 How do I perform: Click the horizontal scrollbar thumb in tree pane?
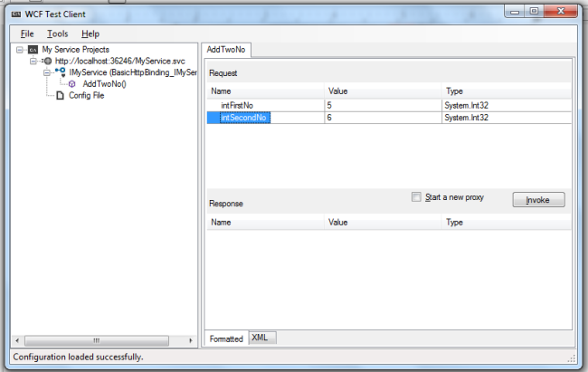pyautogui.click(x=97, y=340)
